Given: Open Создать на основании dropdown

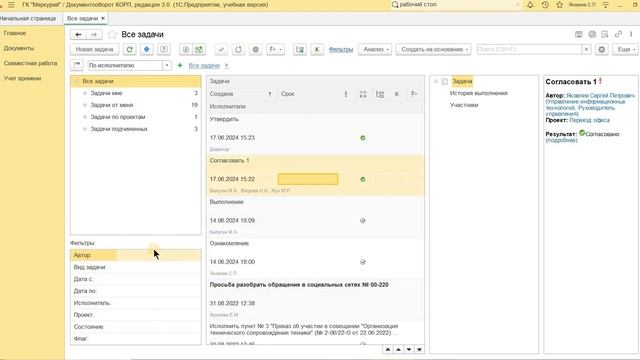Looking at the screenshot, I should (x=433, y=49).
